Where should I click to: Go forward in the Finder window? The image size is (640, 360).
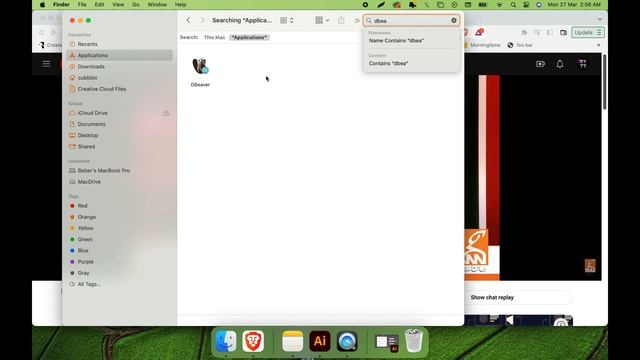point(202,20)
